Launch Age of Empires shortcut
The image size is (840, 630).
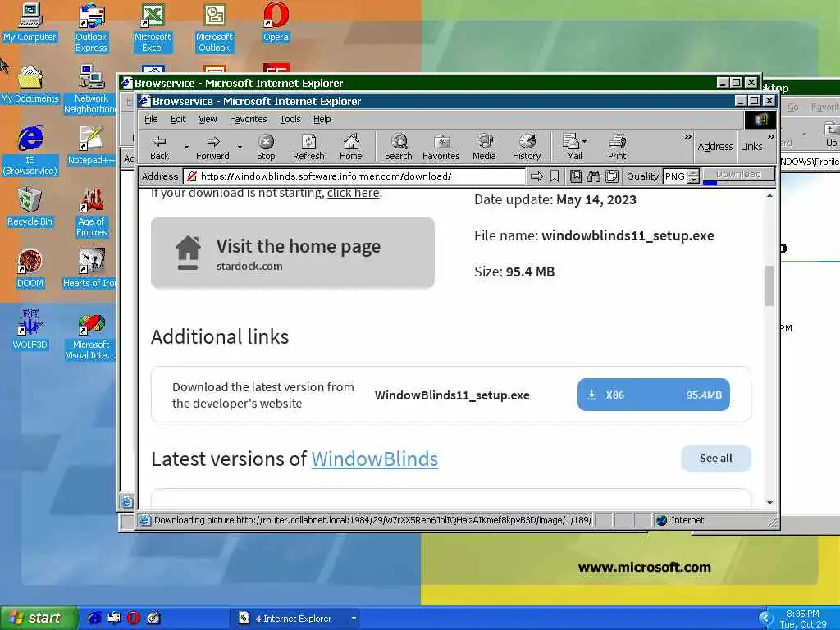pos(92,212)
